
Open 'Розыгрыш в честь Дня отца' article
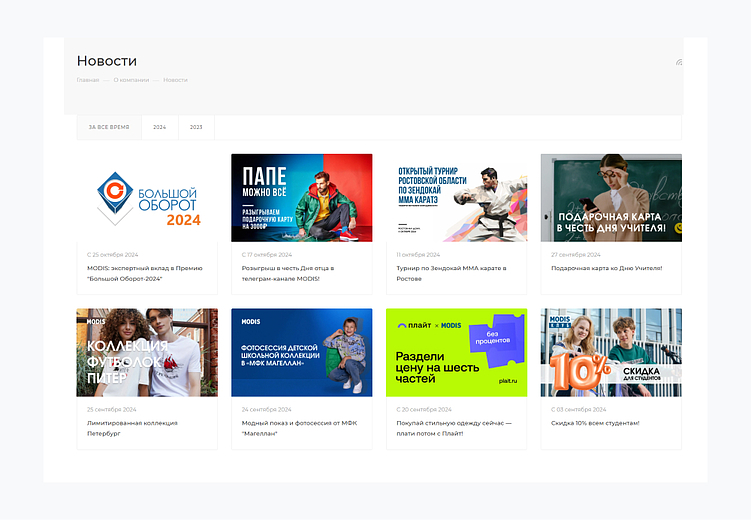(288, 273)
